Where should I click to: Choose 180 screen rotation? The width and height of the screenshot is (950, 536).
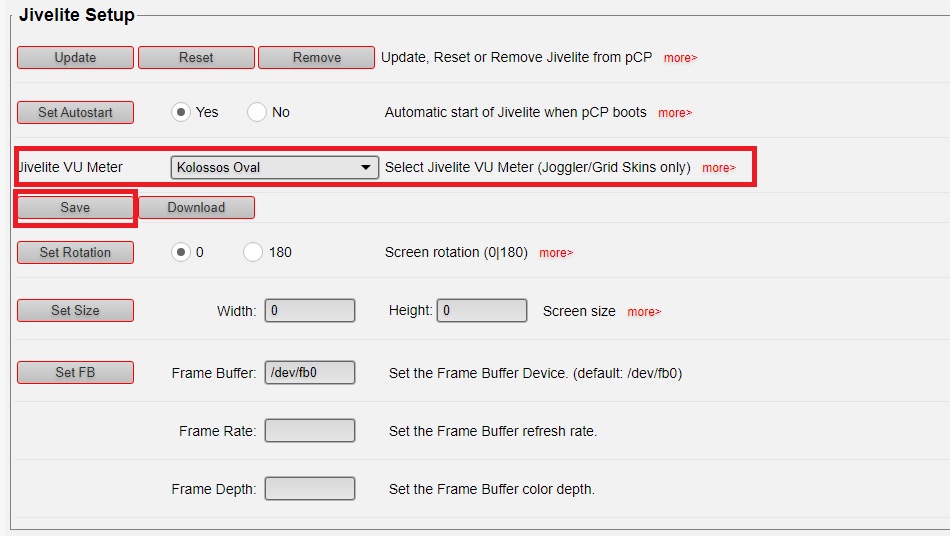point(253,252)
